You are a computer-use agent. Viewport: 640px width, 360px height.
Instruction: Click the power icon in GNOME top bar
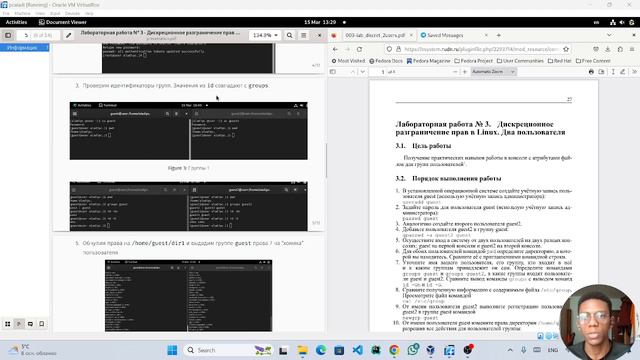click(x=631, y=22)
